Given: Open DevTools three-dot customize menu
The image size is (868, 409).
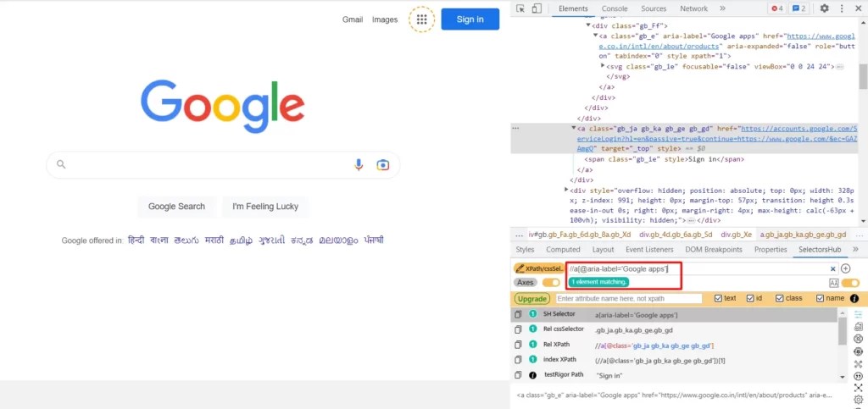Looking at the screenshot, I should coord(842,8).
